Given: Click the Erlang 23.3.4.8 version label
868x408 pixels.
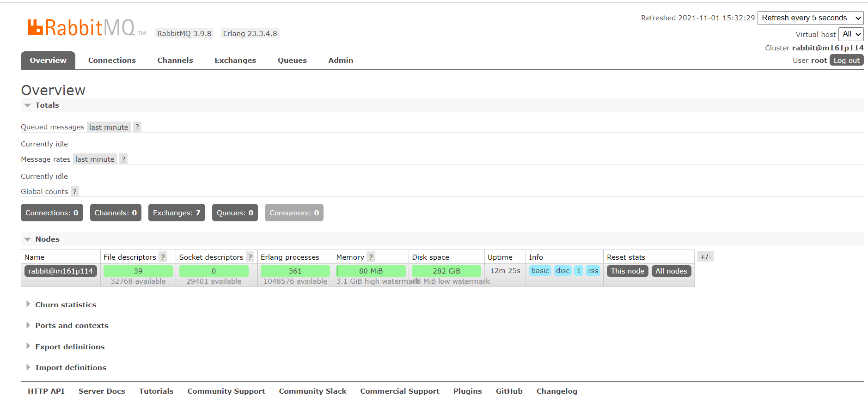Looking at the screenshot, I should [x=250, y=33].
